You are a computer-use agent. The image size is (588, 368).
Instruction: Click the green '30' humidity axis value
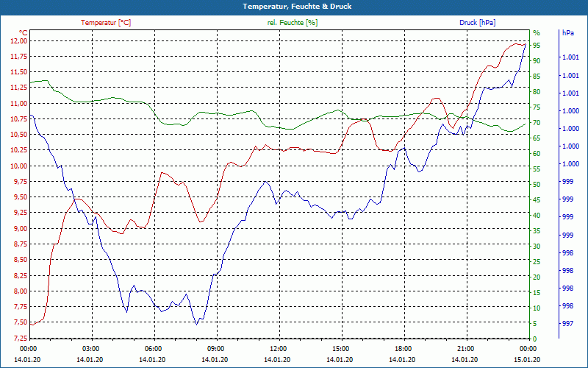coord(537,246)
